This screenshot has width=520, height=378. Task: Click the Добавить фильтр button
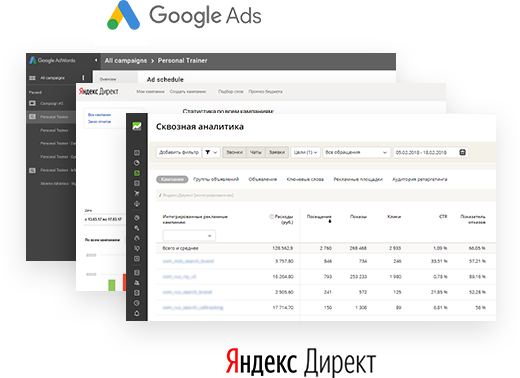179,152
